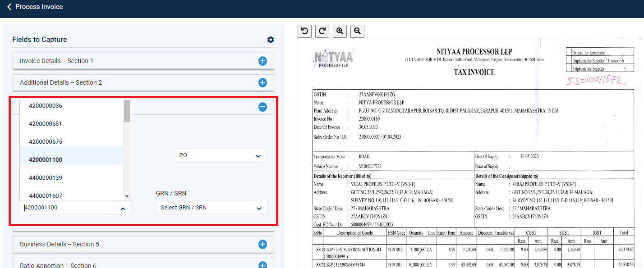The image size is (644, 268).
Task: Expand Business Details -- Section 5
Action: coord(262,244)
